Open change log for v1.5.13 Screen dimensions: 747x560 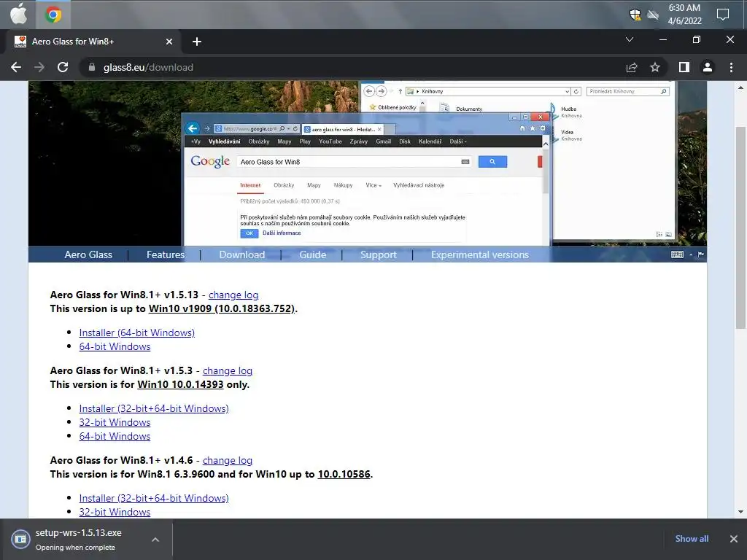click(233, 295)
